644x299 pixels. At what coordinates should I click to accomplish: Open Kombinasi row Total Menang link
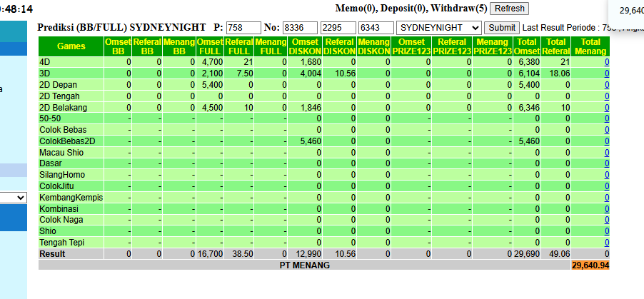[x=607, y=209]
